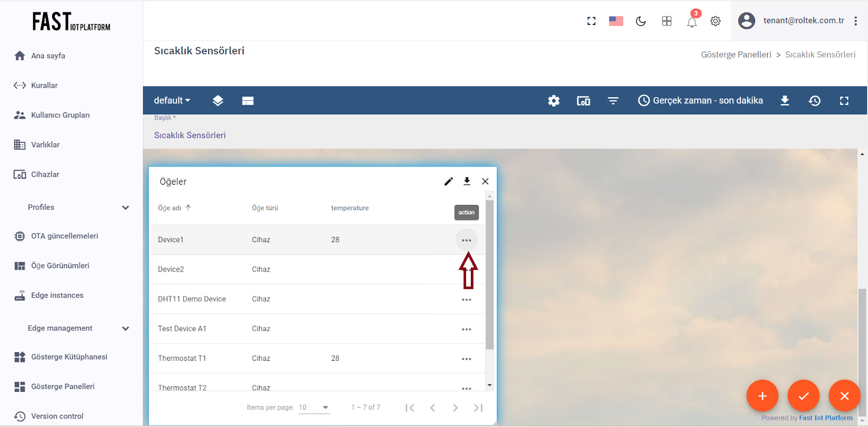Go to first page of table
The width and height of the screenshot is (868, 427).
(x=410, y=407)
